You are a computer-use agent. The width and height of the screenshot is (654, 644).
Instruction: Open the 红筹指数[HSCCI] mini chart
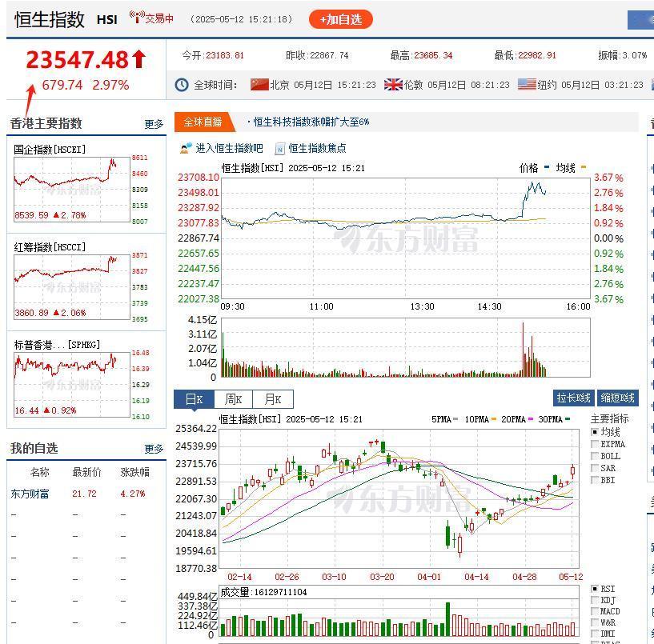pos(72,286)
